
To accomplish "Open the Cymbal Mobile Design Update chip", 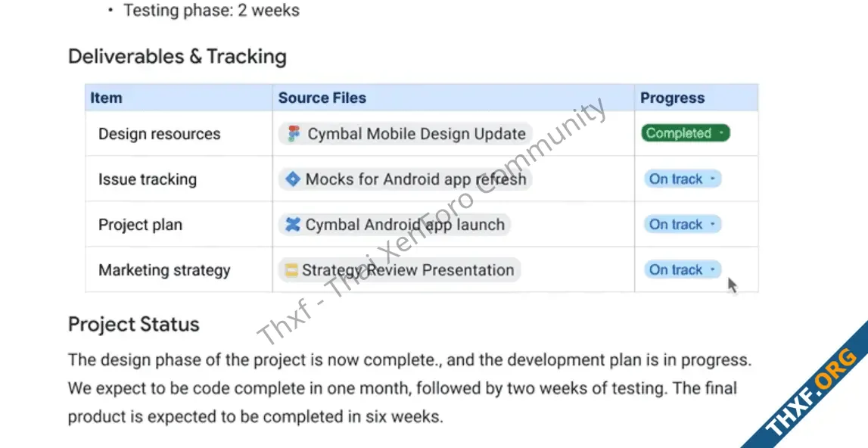I will [x=405, y=133].
